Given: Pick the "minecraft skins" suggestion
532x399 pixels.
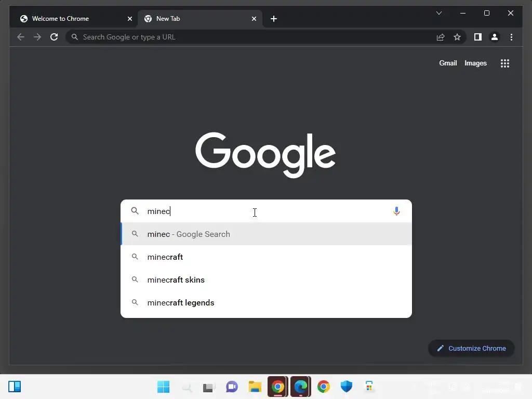Looking at the screenshot, I should point(267,280).
